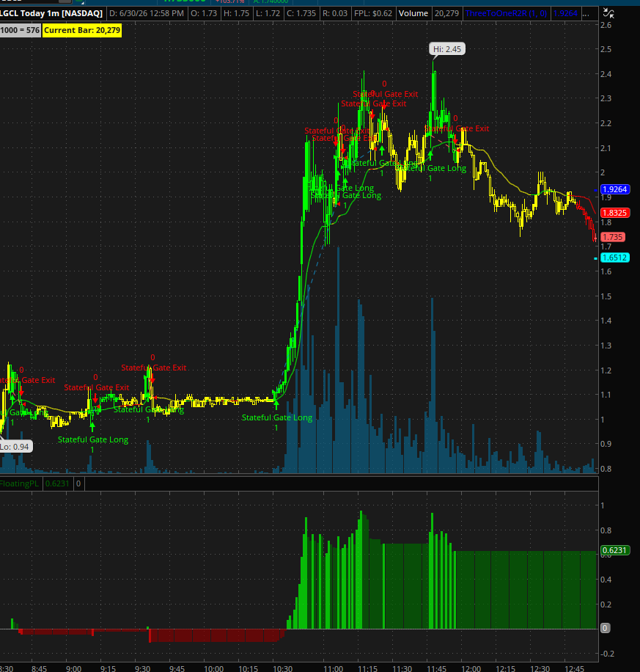Screen dimensions: 640x672
Task: Click the FPL: $0.62 readout
Action: point(373,13)
